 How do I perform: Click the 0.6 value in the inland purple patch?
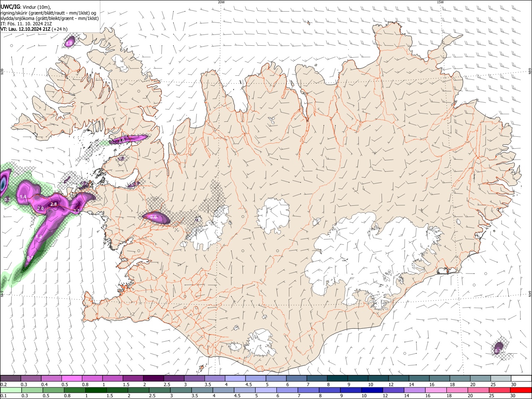click(x=153, y=217)
